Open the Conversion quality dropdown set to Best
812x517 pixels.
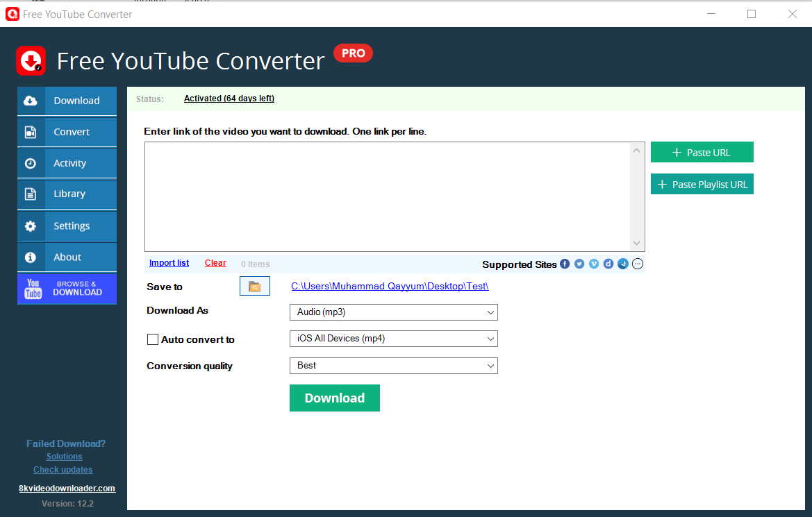point(394,366)
